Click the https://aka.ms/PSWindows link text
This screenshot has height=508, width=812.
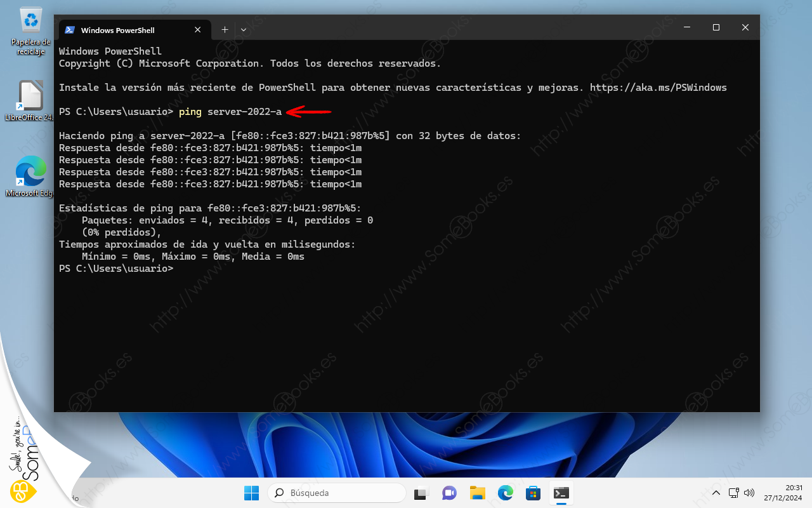658,88
